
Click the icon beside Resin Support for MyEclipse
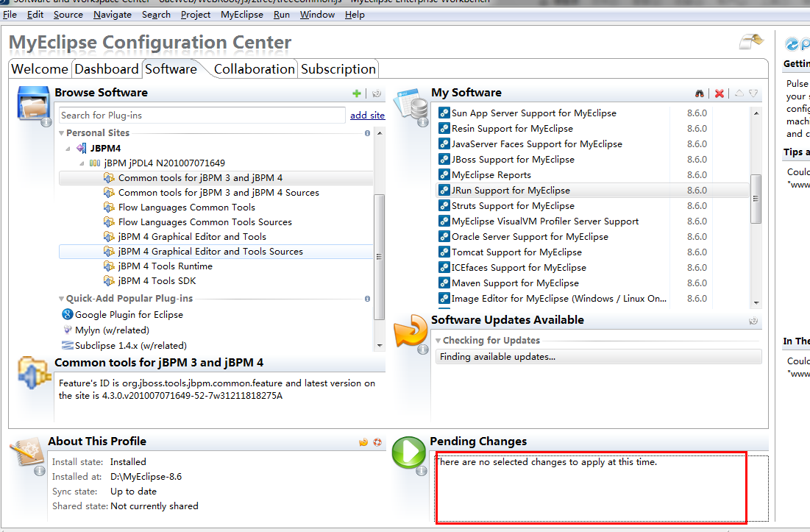tap(444, 128)
